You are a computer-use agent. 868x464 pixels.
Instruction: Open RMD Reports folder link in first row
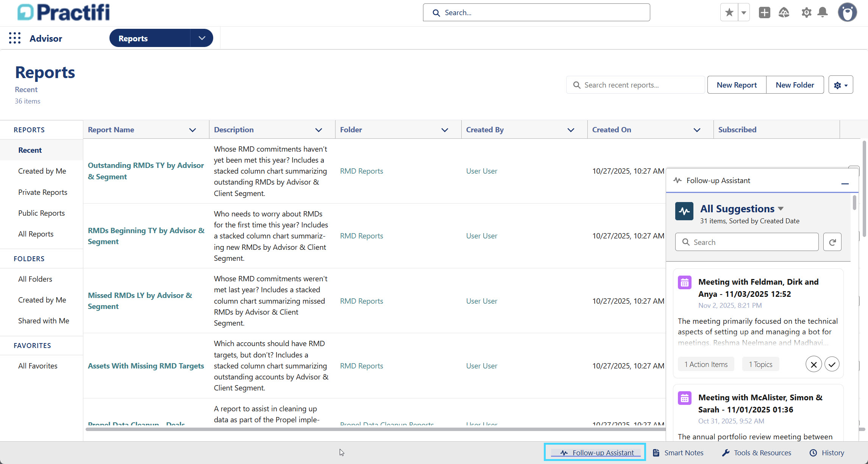(361, 171)
